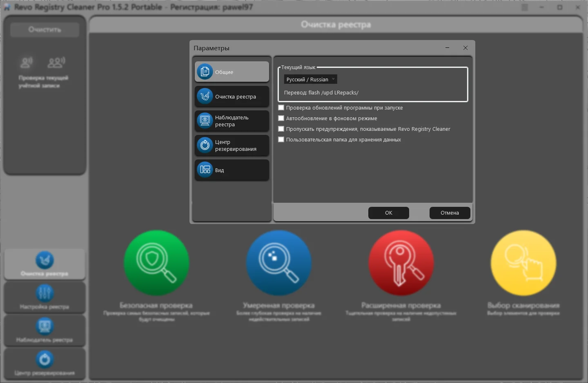Click the Вид layout icon
This screenshot has height=383, width=588.
click(205, 170)
